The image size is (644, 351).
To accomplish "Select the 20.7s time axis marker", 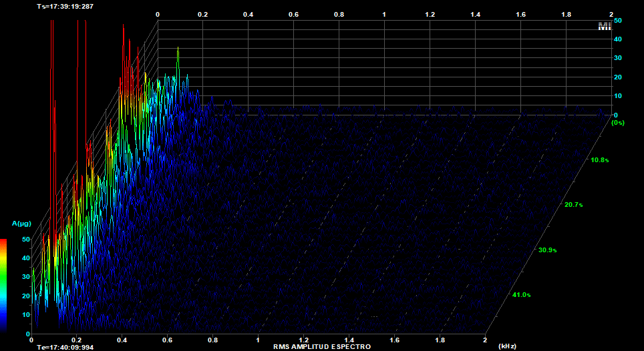I will point(574,205).
